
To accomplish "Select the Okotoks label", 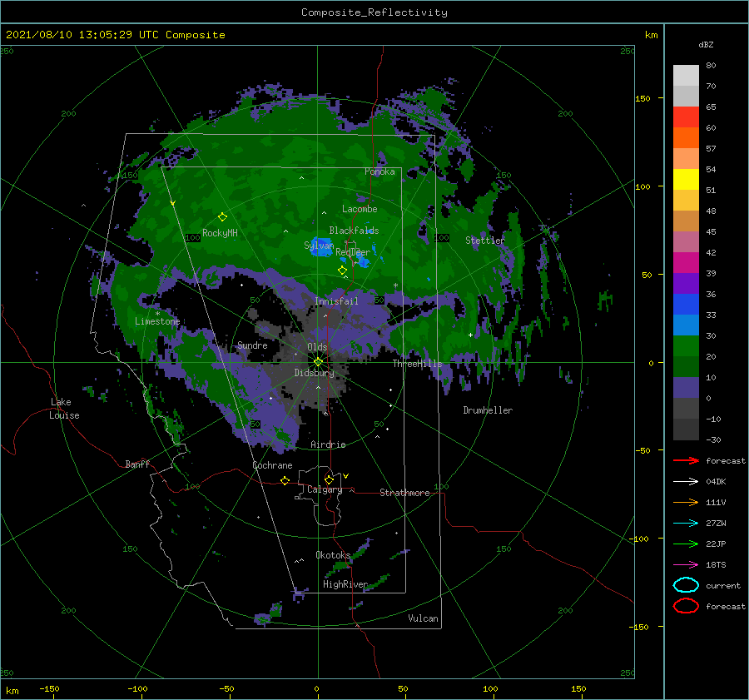I will click(333, 554).
